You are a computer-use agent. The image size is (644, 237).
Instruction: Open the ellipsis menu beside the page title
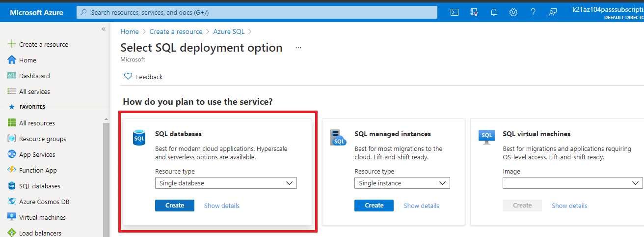(298, 48)
